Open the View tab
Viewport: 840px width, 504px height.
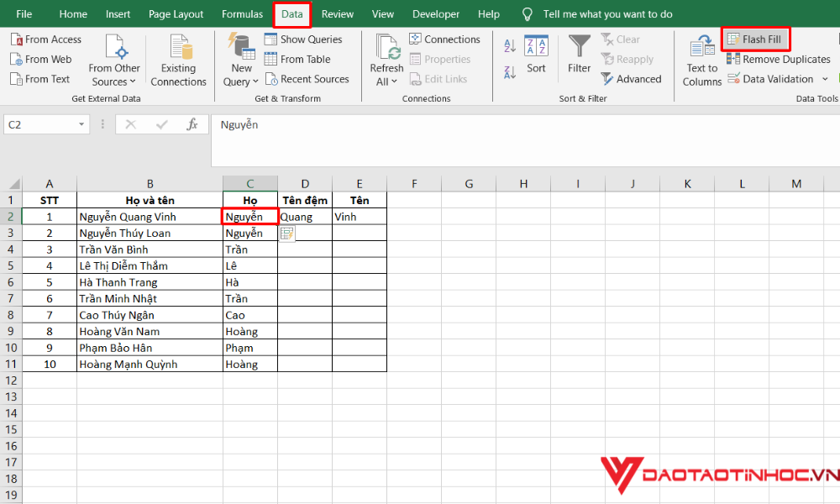click(x=382, y=14)
